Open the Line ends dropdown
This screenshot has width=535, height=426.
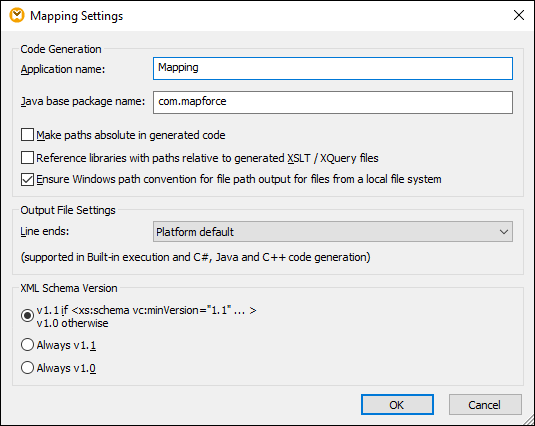pyautogui.click(x=333, y=232)
